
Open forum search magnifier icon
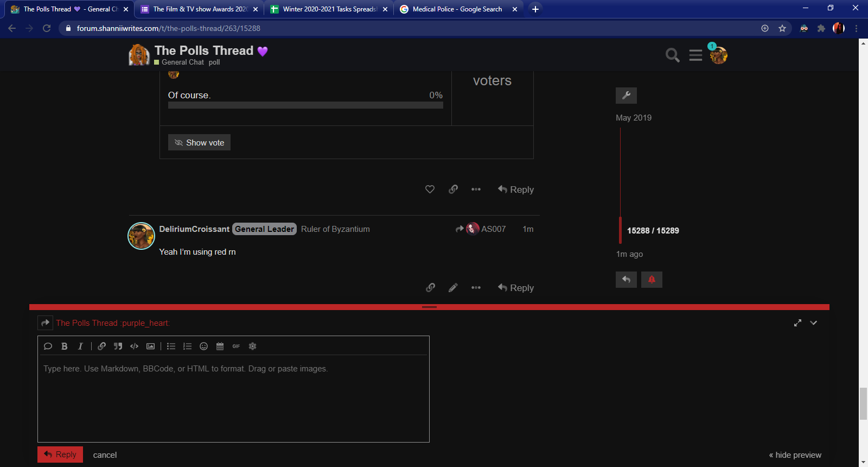672,55
